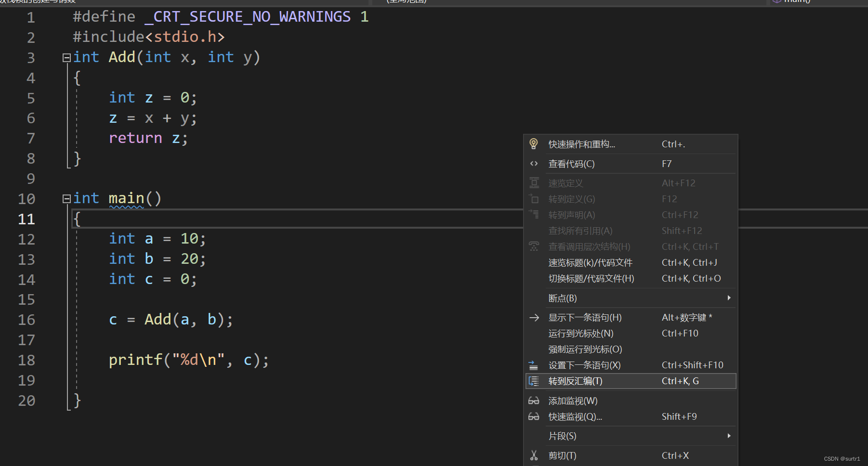The height and width of the screenshot is (466, 868).
Task: Click 'int a = 10;' declaration
Action: pos(158,239)
